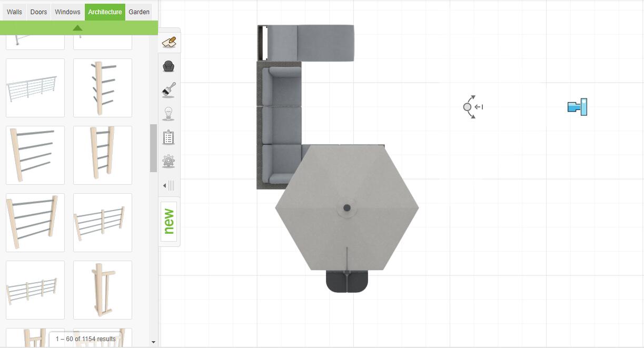Collapse the side panel with arrow handle
The width and height of the screenshot is (644, 348).
click(x=169, y=185)
